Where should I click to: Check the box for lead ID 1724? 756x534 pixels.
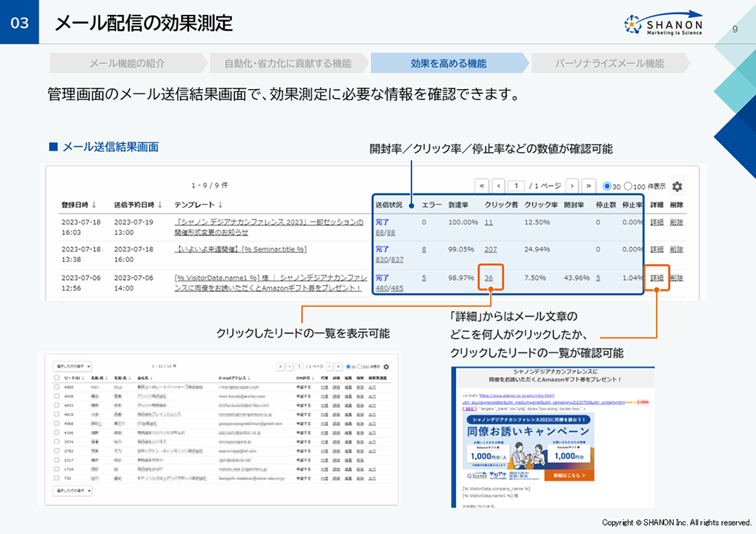point(56,469)
